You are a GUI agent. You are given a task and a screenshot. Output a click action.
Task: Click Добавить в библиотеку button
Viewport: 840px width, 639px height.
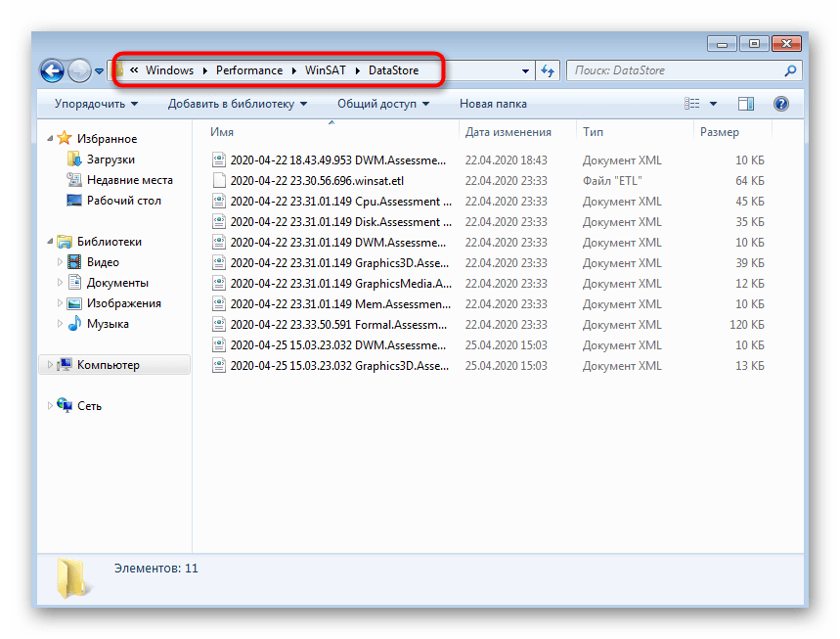pyautogui.click(x=237, y=104)
